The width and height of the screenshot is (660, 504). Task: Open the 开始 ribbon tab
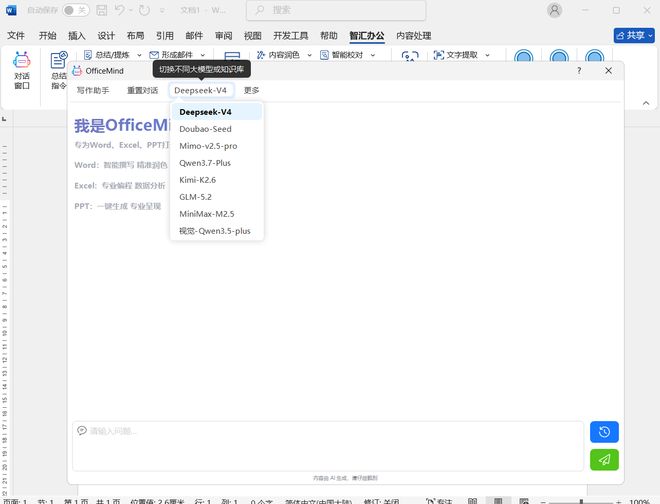(48, 36)
